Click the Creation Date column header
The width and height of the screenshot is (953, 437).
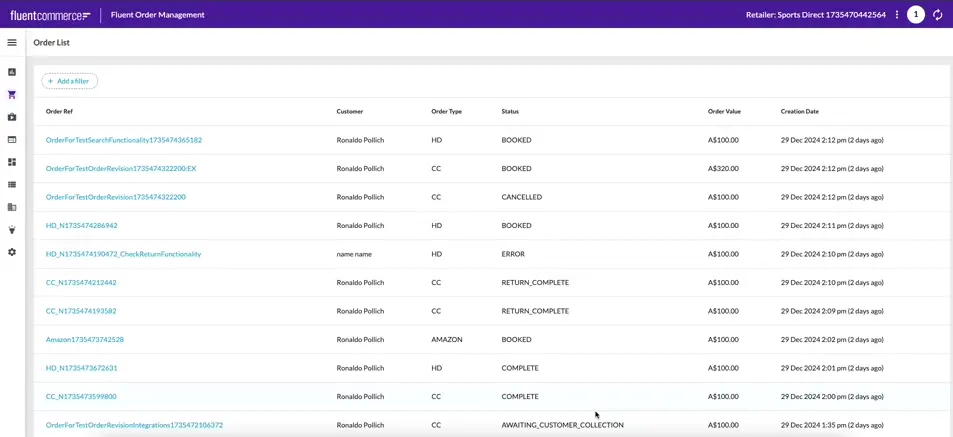[x=799, y=112]
